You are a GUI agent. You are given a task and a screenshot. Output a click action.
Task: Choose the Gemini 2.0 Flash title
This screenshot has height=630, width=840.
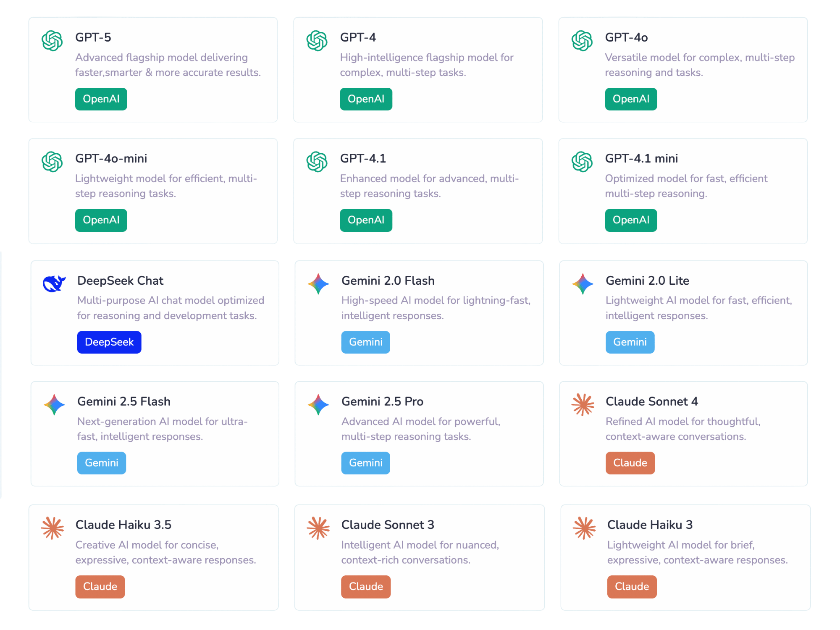point(388,281)
